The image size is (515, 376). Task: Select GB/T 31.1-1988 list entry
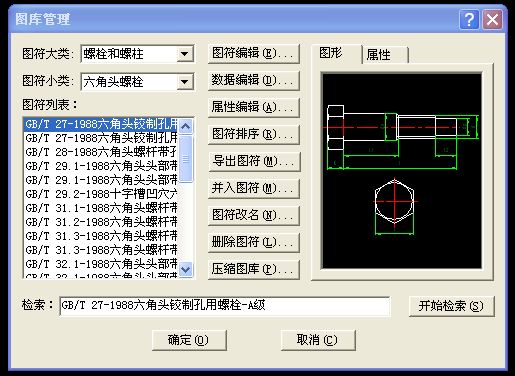tap(101, 208)
